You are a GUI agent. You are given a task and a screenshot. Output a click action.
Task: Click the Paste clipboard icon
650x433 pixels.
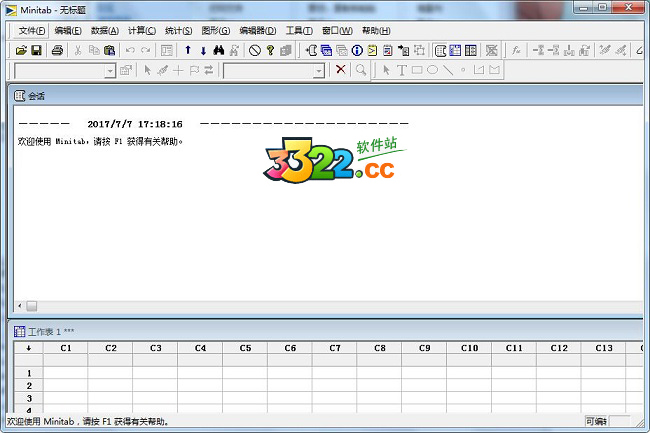[109, 51]
